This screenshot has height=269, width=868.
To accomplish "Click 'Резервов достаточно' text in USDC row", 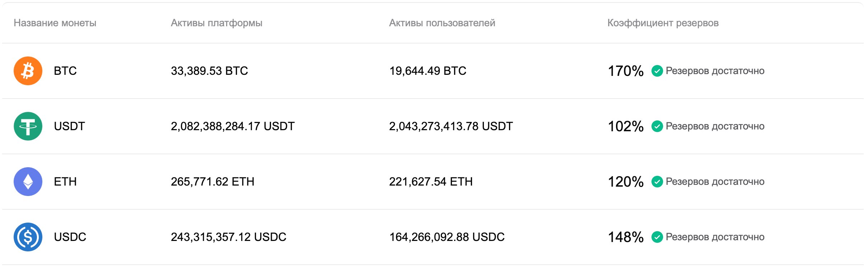I will click(x=715, y=237).
